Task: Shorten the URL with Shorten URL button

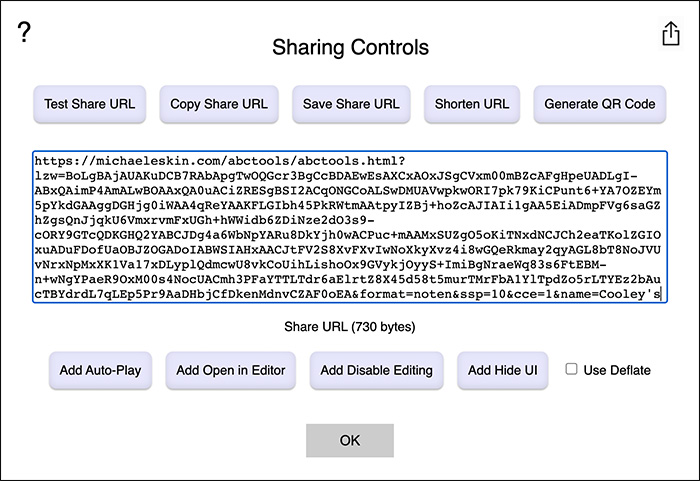Action: pos(472,104)
